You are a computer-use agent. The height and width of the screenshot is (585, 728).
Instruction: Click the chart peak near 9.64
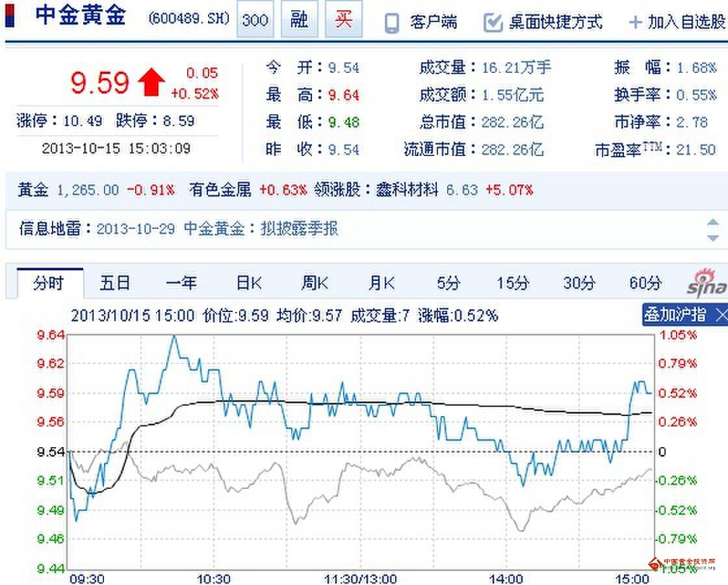[x=174, y=336]
